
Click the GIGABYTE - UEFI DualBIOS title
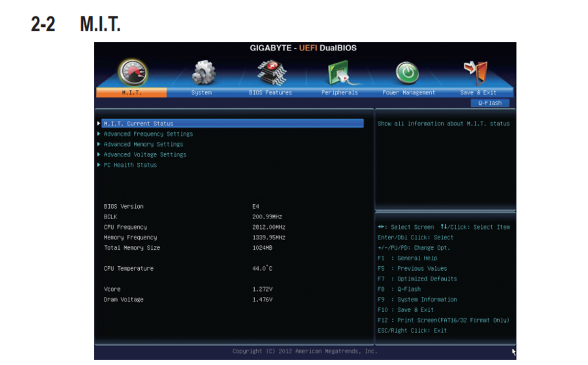click(x=303, y=48)
